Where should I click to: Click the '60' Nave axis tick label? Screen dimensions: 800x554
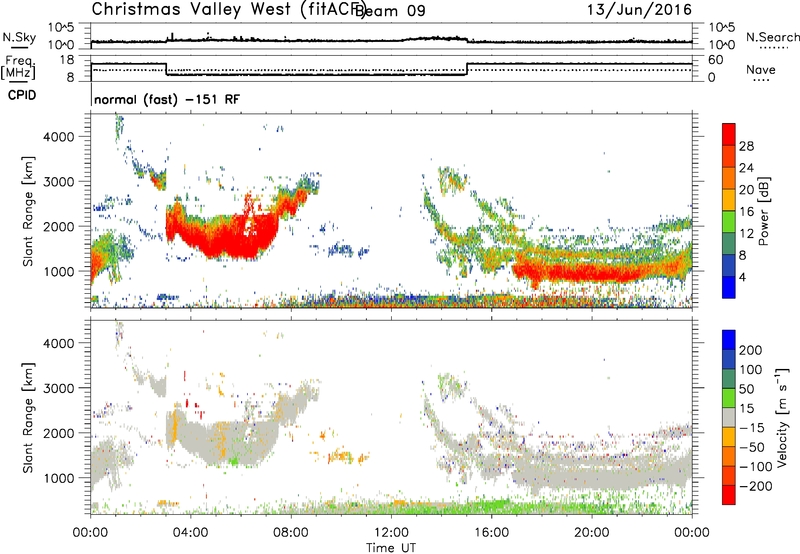coord(716,60)
